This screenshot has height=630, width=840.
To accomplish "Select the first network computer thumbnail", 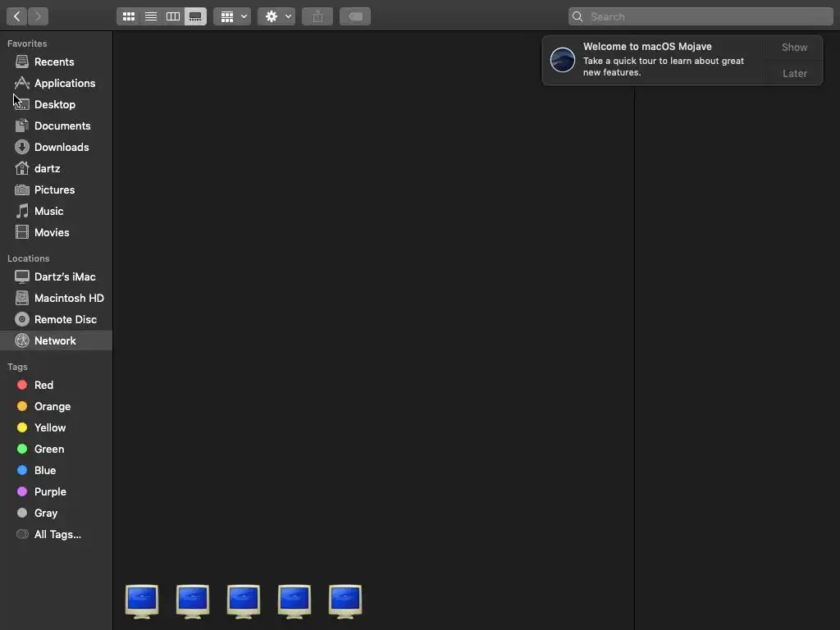I will coord(142,601).
